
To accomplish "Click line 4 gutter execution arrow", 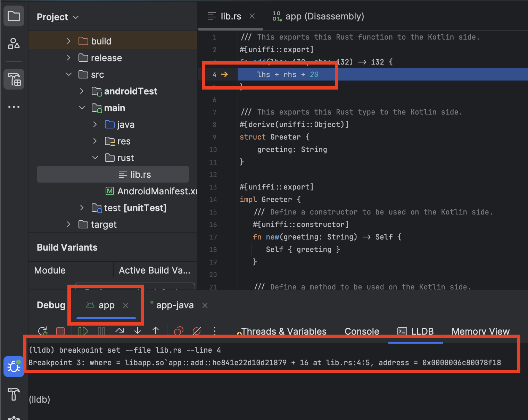I will tap(224, 74).
